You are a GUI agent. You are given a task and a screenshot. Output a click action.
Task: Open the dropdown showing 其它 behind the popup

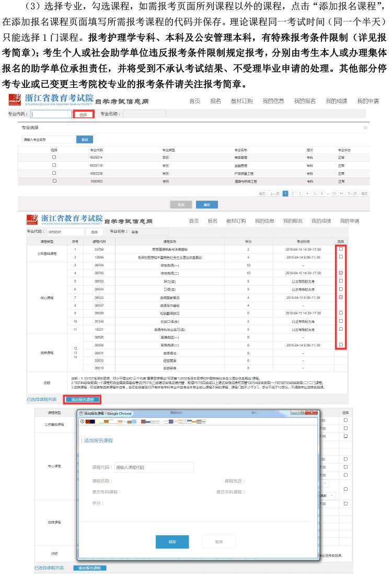327,496
